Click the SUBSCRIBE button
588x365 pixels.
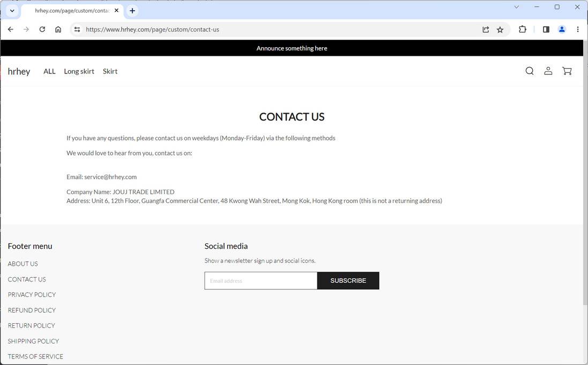[x=348, y=280]
